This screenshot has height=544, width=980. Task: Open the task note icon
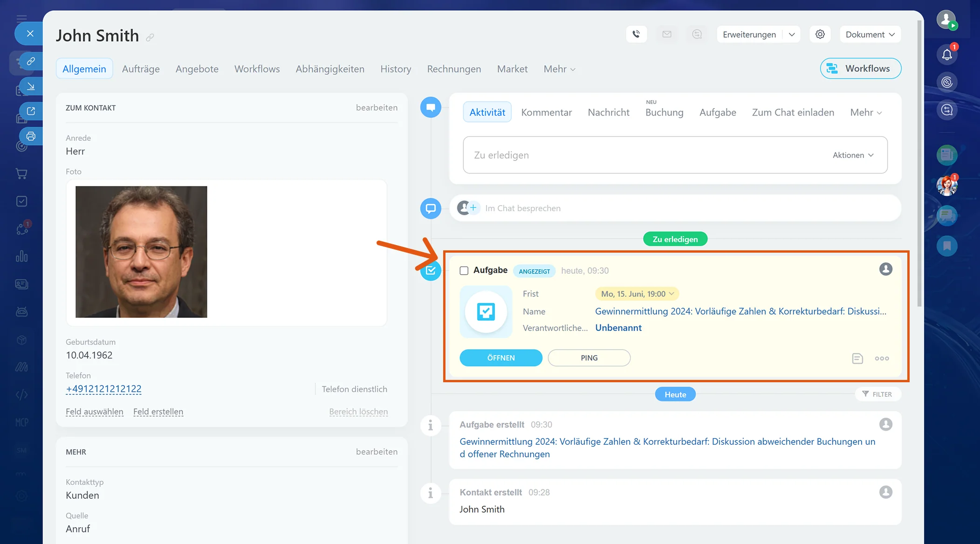pos(857,358)
